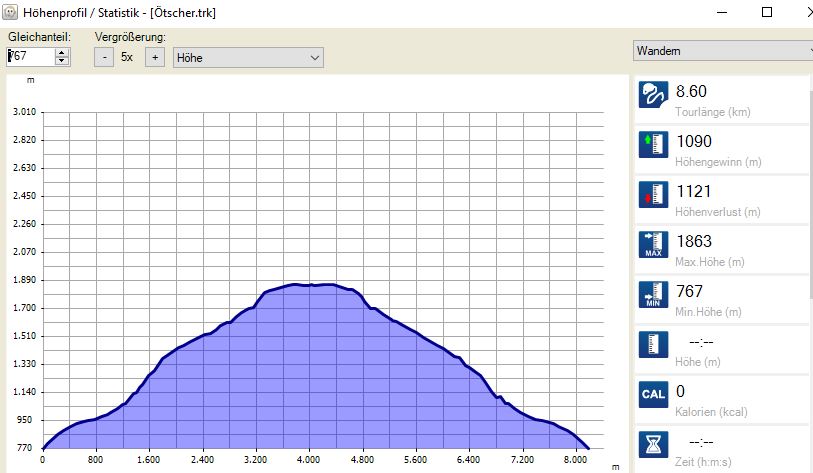Click the Höhenverlust (m) label
Screen dimensions: 813x473
coord(718,212)
